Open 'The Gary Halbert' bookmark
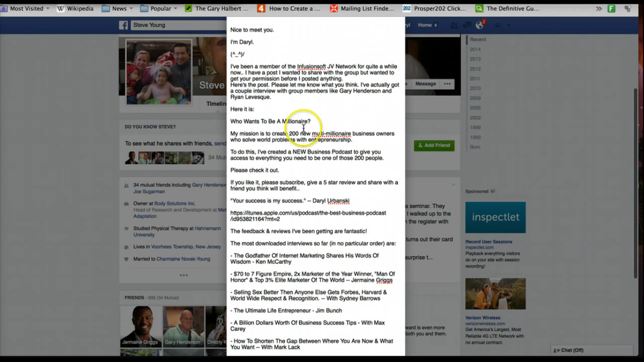The width and height of the screenshot is (644, 362). point(217,8)
